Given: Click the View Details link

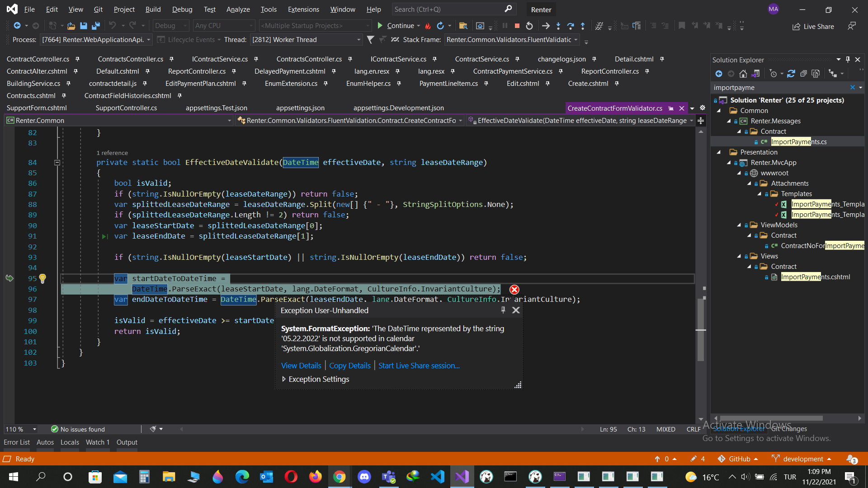Looking at the screenshot, I should [x=301, y=366].
